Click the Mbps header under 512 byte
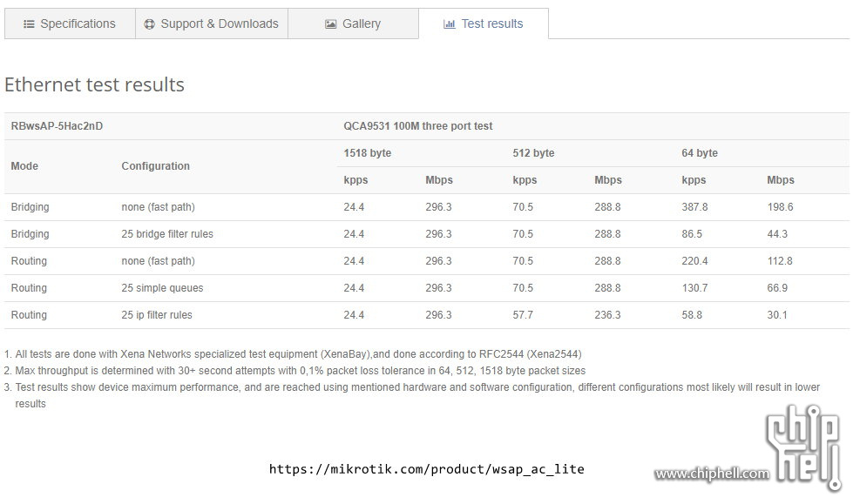The width and height of the screenshot is (853, 504). [x=608, y=180]
